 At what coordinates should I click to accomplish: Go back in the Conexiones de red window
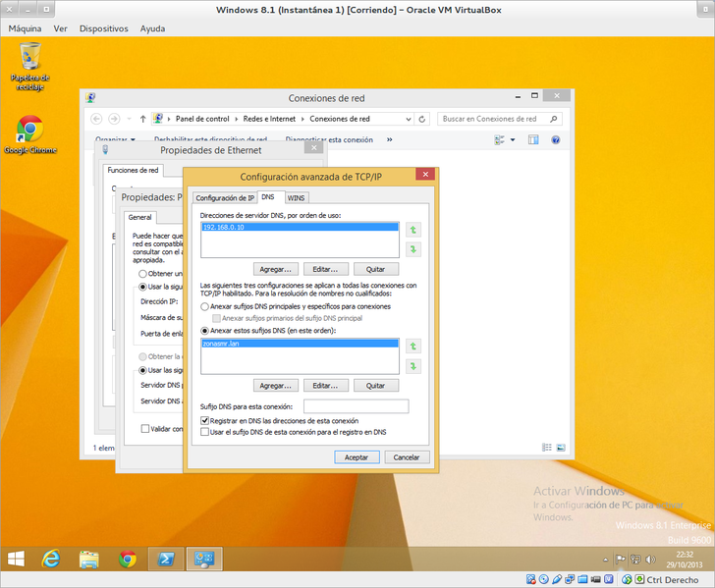(x=96, y=119)
